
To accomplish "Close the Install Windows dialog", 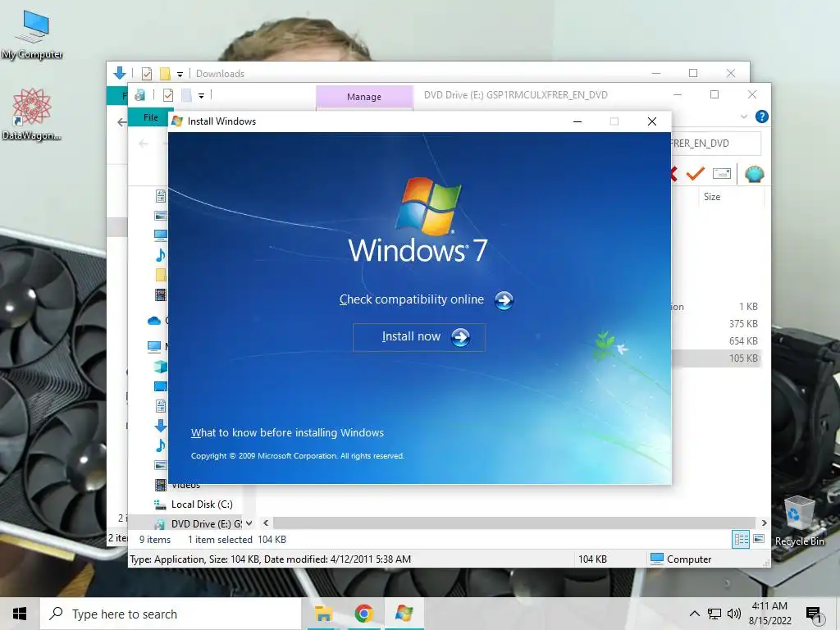I will [x=652, y=121].
